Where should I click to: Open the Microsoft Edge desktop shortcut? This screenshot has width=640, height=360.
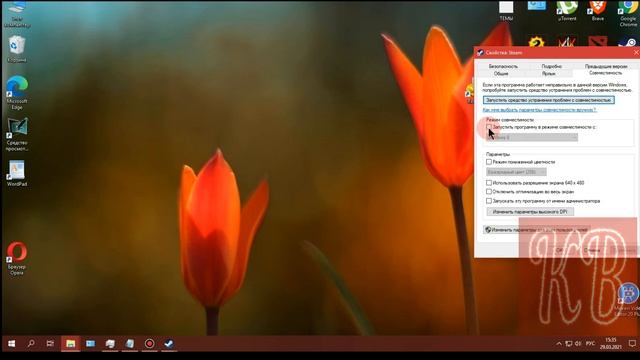[17, 93]
